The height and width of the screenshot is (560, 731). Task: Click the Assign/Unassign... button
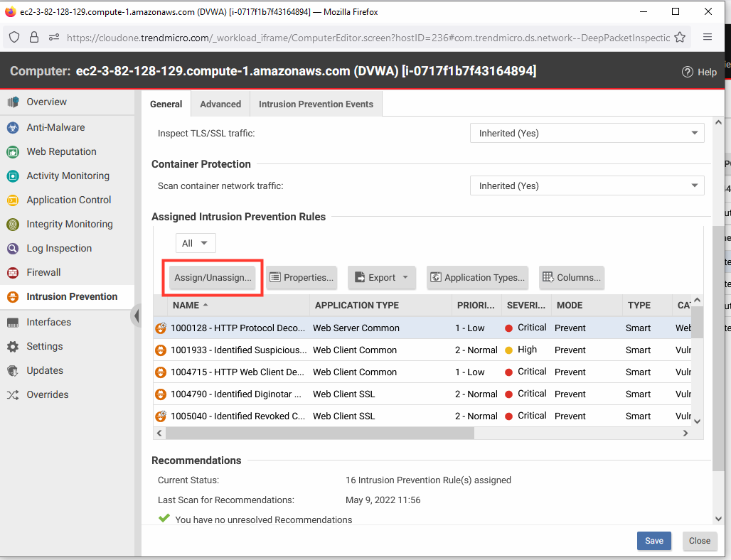(x=213, y=277)
